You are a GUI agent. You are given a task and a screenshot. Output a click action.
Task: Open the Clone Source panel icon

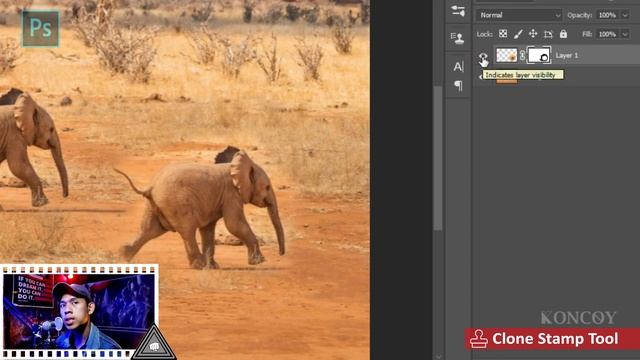pos(458,38)
